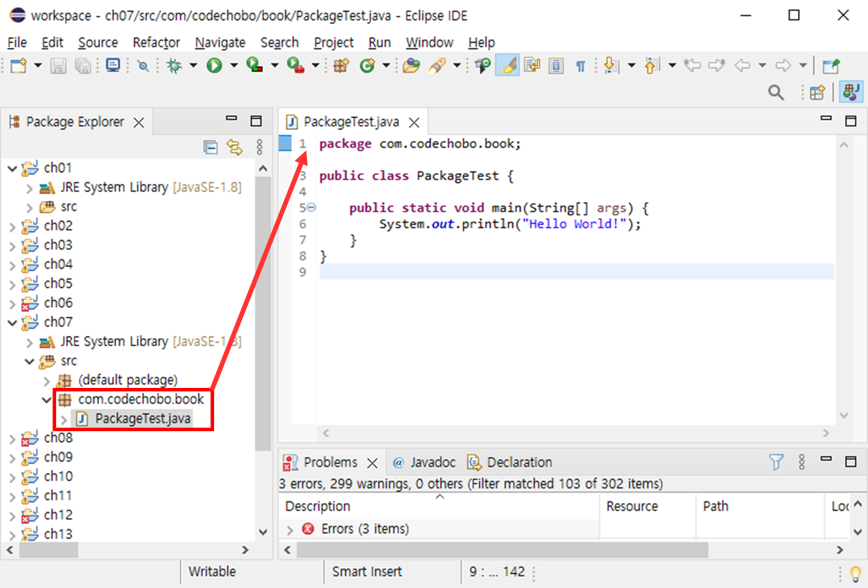This screenshot has height=588, width=868.
Task: Click the Back navigation arrow
Action: 742,66
